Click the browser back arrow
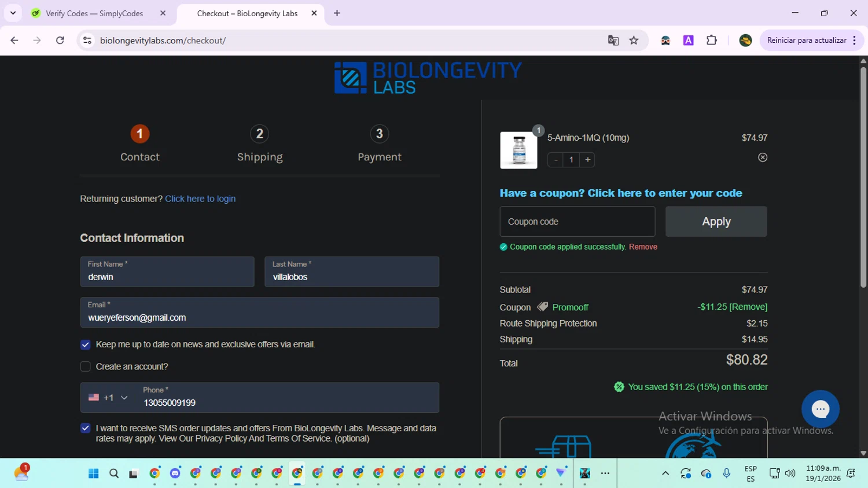 coord(14,41)
